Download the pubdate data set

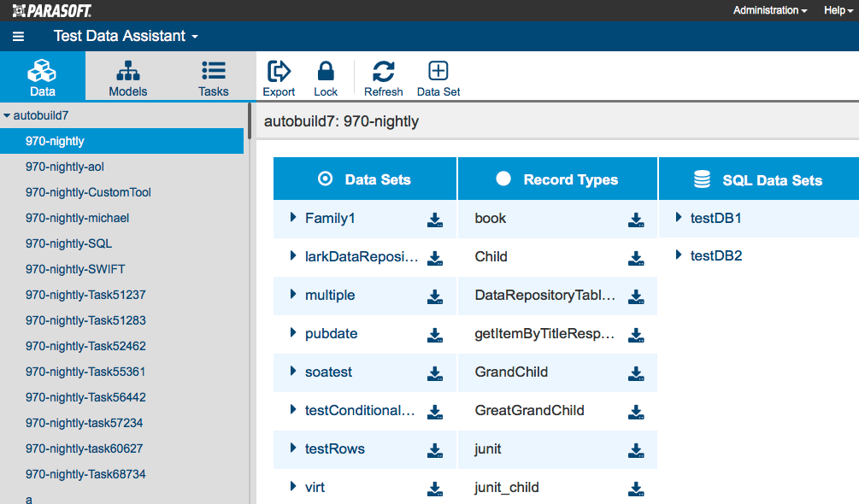click(x=435, y=334)
